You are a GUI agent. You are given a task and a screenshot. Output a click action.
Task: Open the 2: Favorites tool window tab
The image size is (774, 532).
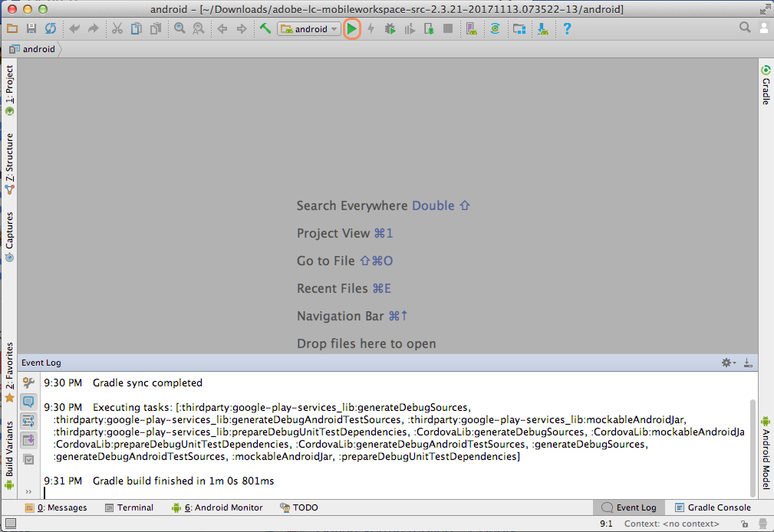(x=9, y=373)
